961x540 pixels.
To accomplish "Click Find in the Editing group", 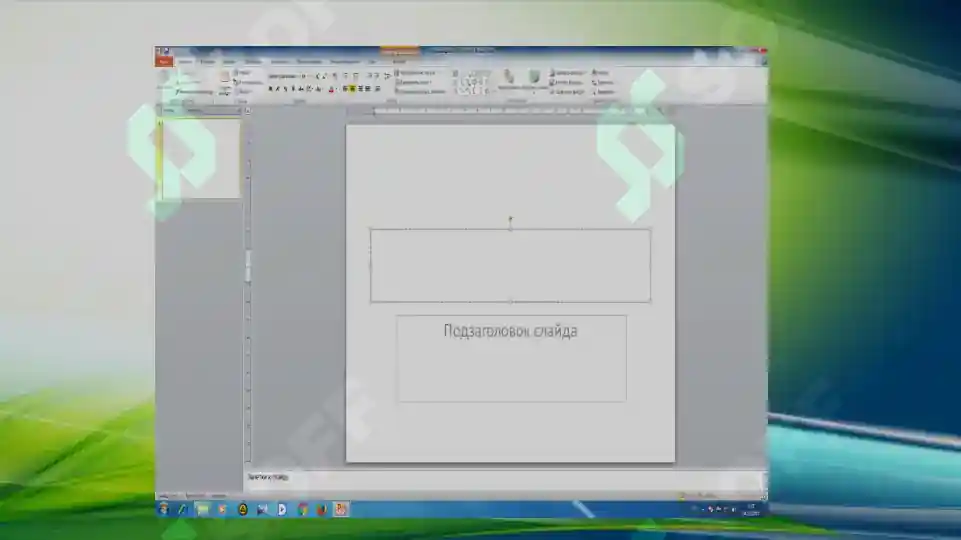I will (601, 73).
